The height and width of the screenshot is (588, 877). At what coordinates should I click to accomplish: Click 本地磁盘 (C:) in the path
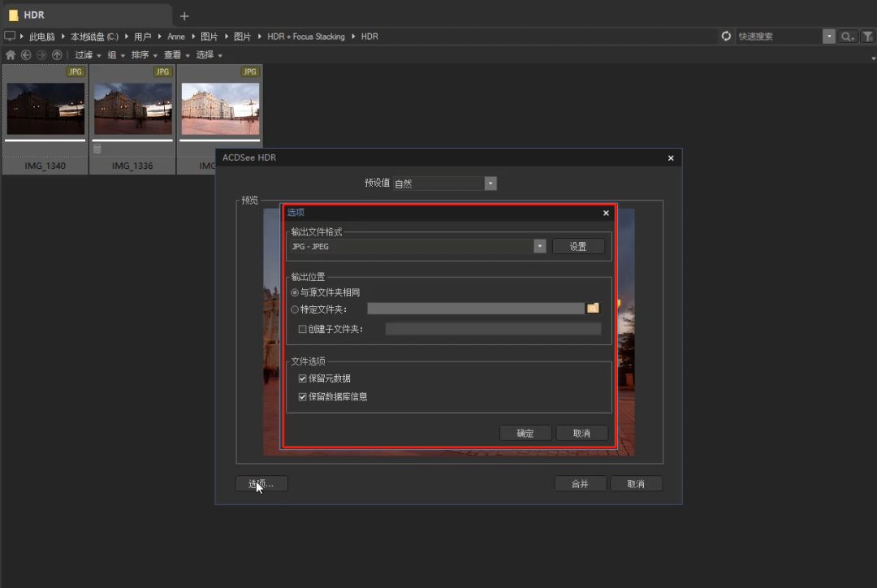pyautogui.click(x=94, y=37)
